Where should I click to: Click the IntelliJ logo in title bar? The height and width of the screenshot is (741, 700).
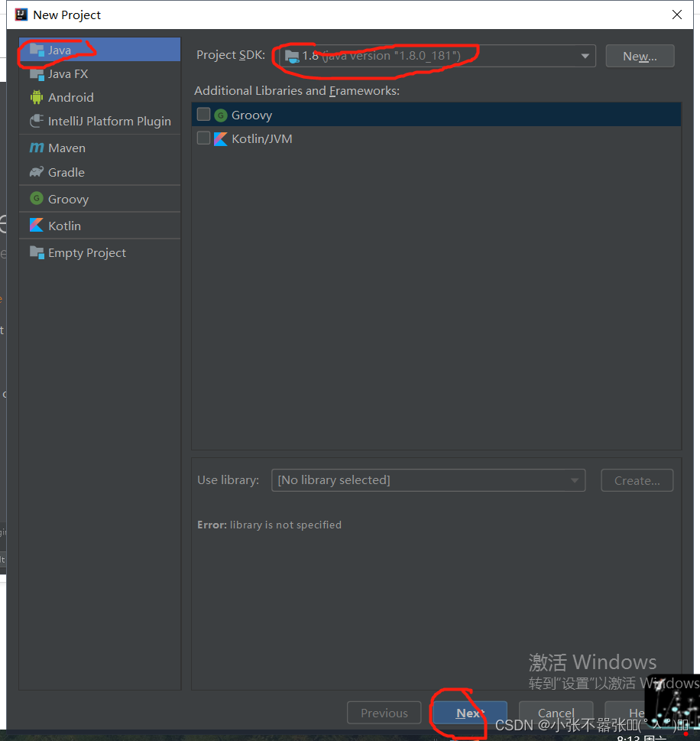(x=21, y=15)
